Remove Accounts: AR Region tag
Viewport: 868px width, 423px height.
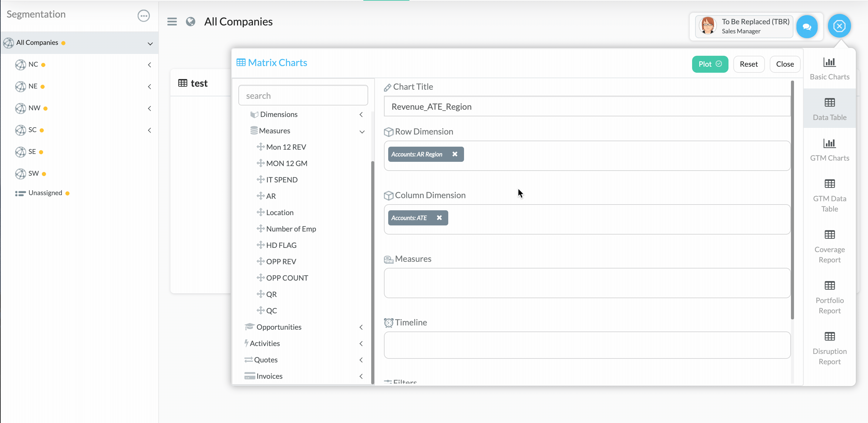tap(455, 154)
